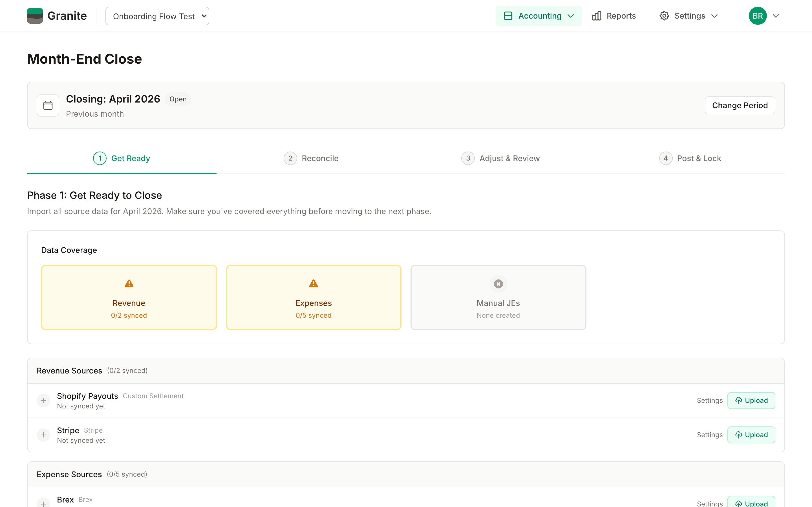
Task: Select the Adjust & Review step
Action: [x=501, y=158]
